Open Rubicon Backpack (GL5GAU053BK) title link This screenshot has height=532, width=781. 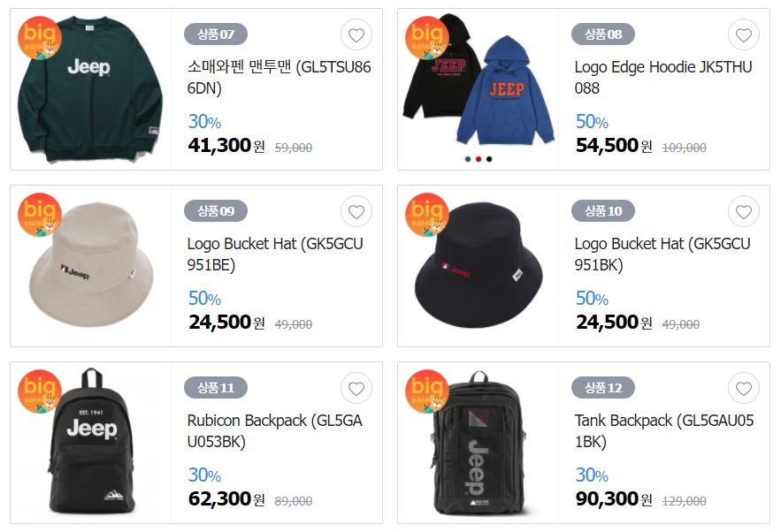click(x=275, y=431)
